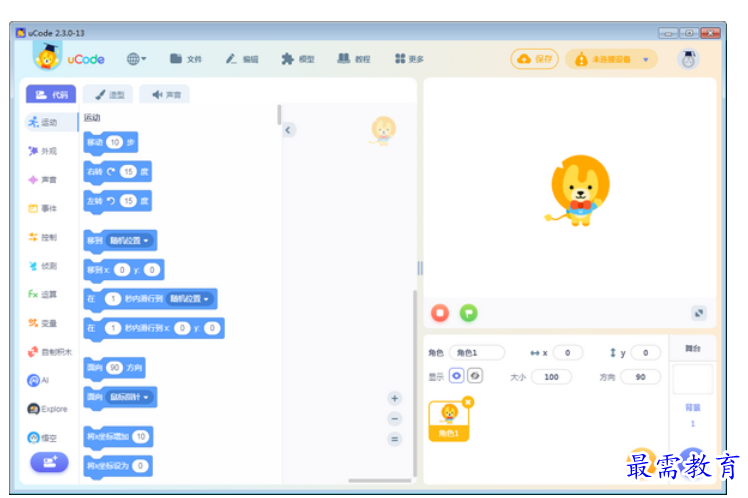Show sprite with open eye toggle
The image size is (748, 498).
[457, 376]
